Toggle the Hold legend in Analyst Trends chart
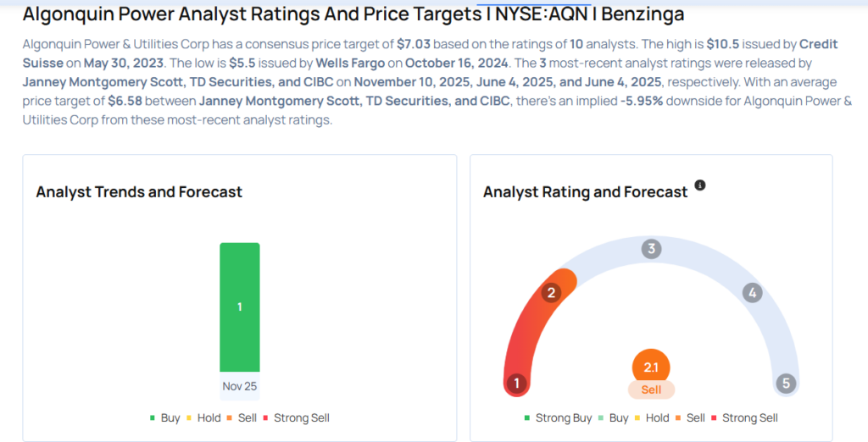The height and width of the screenshot is (442, 868). point(203,417)
